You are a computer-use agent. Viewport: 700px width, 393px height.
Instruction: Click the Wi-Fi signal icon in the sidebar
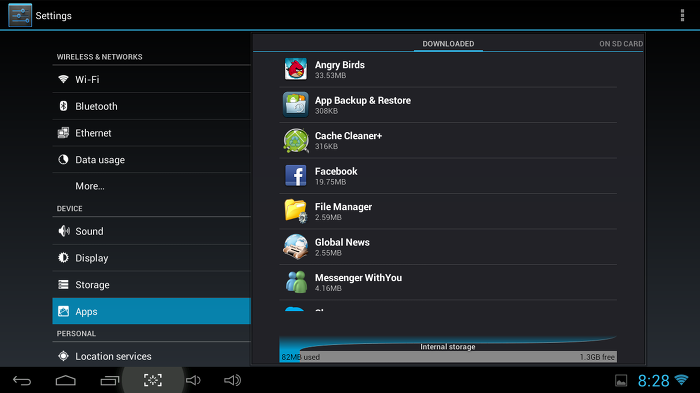click(x=63, y=79)
